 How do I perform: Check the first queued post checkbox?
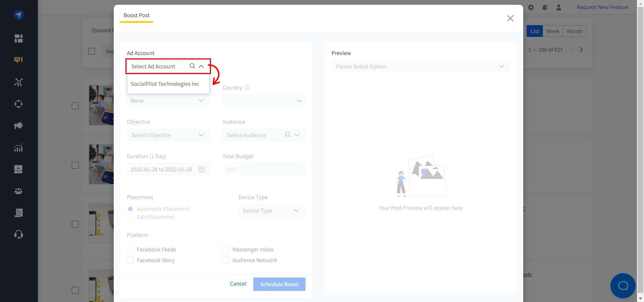pyautogui.click(x=75, y=106)
